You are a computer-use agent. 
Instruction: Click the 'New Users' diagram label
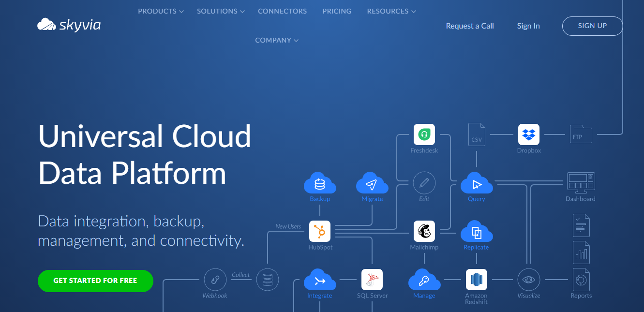click(x=288, y=226)
